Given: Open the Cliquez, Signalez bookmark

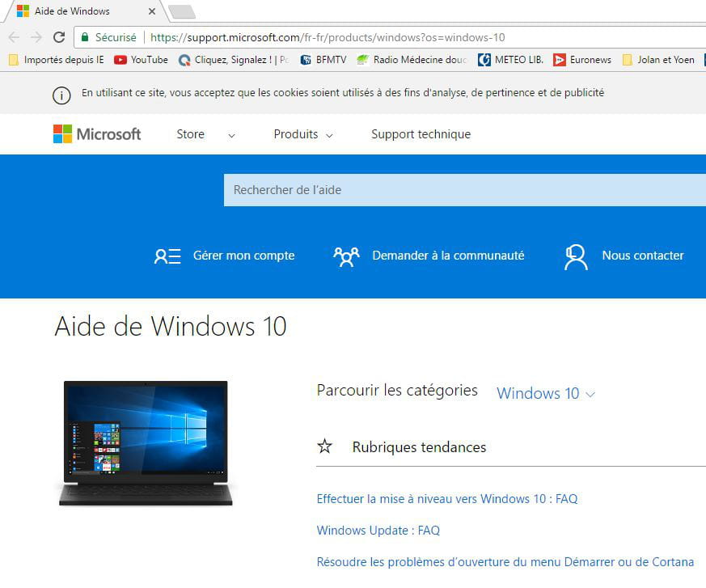Looking at the screenshot, I should [234, 59].
